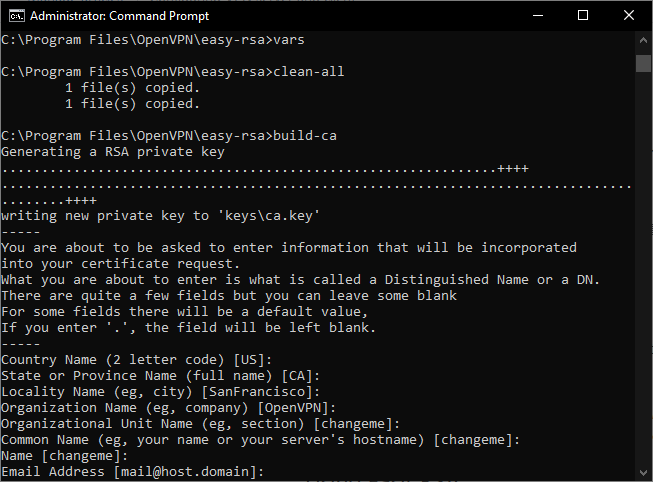This screenshot has height=482, width=653.
Task: Click the State or Province Name [CA] line
Action: (160, 376)
